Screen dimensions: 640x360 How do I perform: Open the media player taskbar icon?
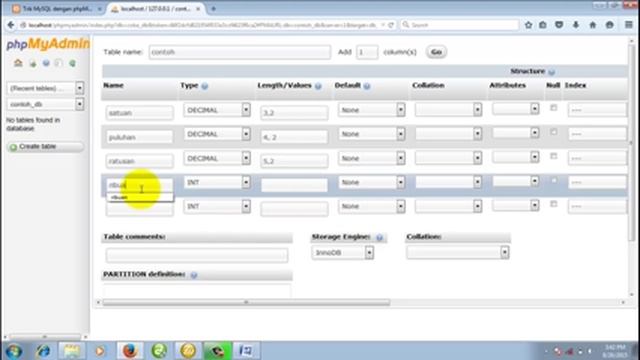[x=100, y=351]
